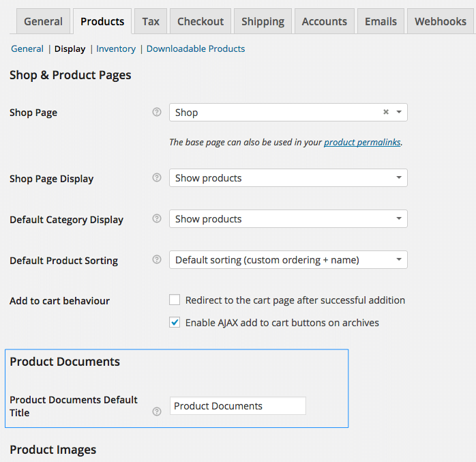Switch to the Emails tab
Image resolution: width=476 pixels, height=462 pixels.
tap(381, 22)
